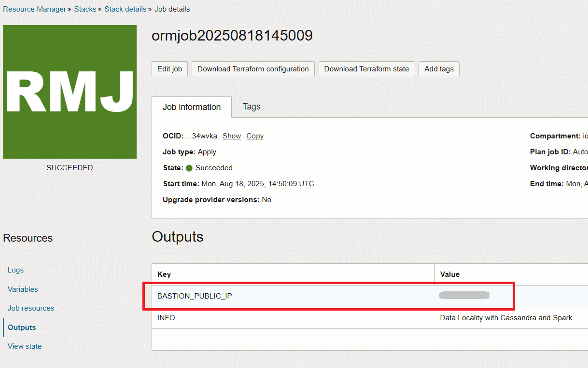Click the RMJ job status logo
The height and width of the screenshot is (368, 588).
point(70,92)
